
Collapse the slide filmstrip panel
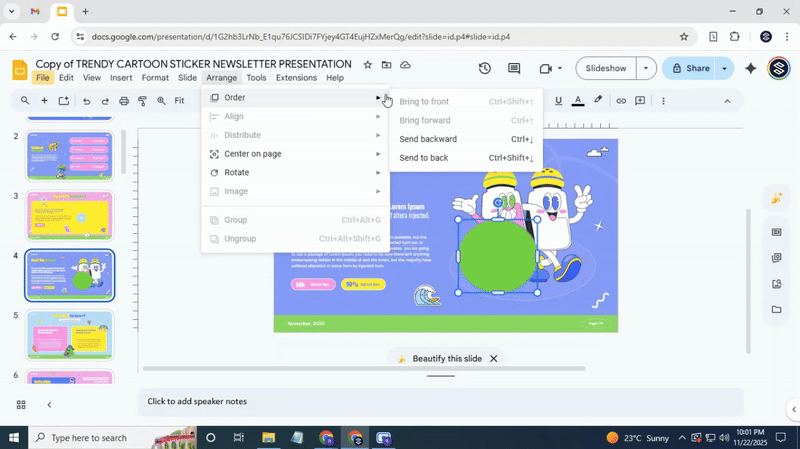49,405
